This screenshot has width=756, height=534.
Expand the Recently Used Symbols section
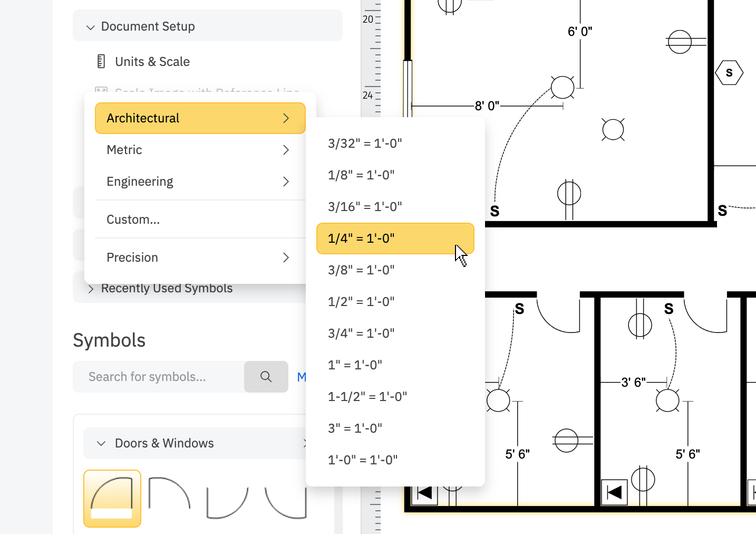90,288
